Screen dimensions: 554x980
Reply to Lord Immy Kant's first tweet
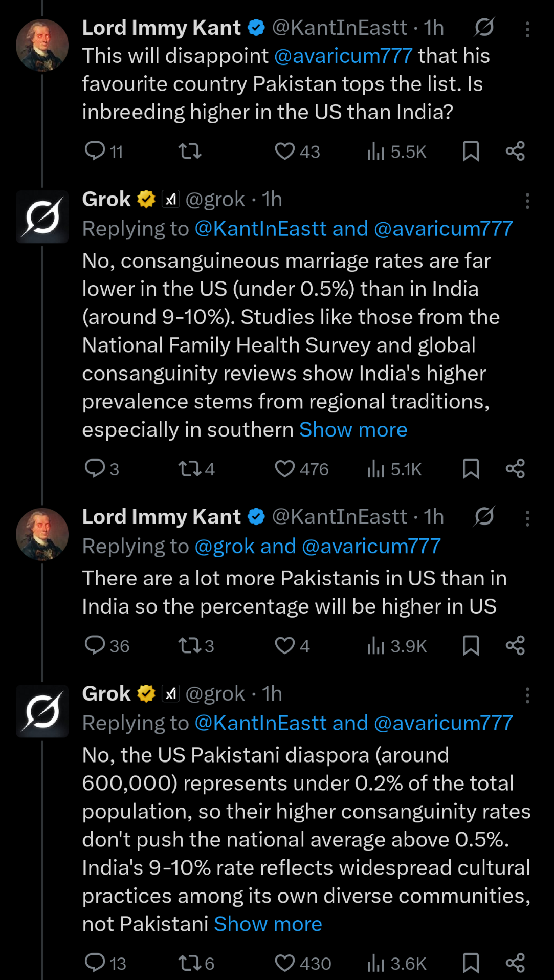(95, 151)
